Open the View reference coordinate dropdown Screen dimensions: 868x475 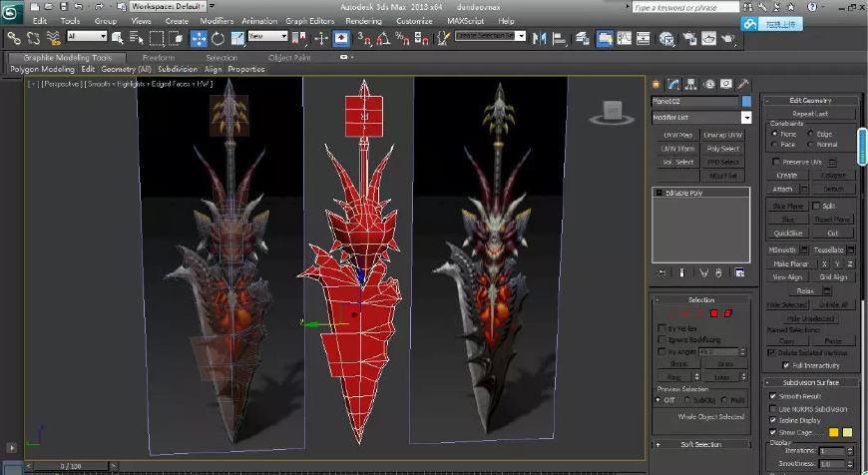[x=268, y=36]
